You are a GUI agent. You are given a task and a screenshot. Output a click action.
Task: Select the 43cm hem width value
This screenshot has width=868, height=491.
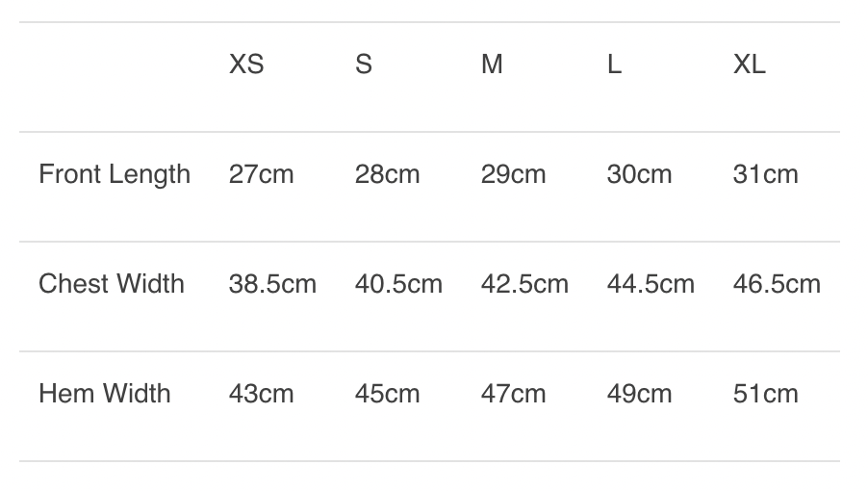pyautogui.click(x=261, y=394)
